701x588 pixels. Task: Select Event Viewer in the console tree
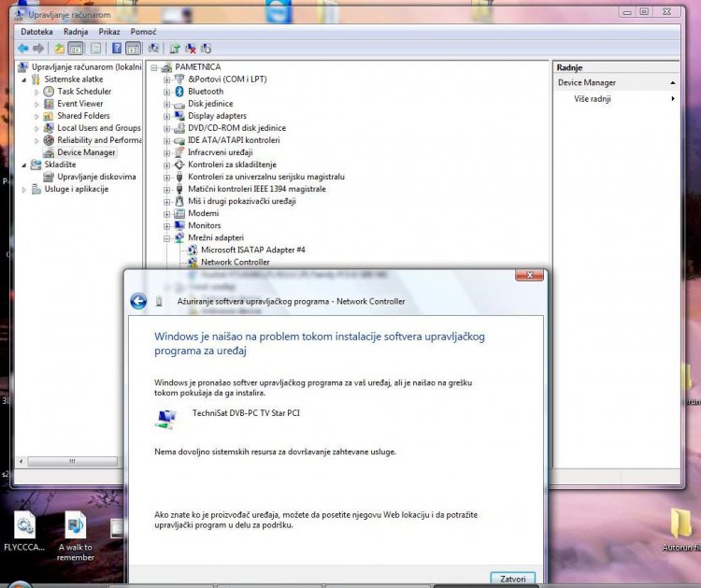click(x=80, y=103)
